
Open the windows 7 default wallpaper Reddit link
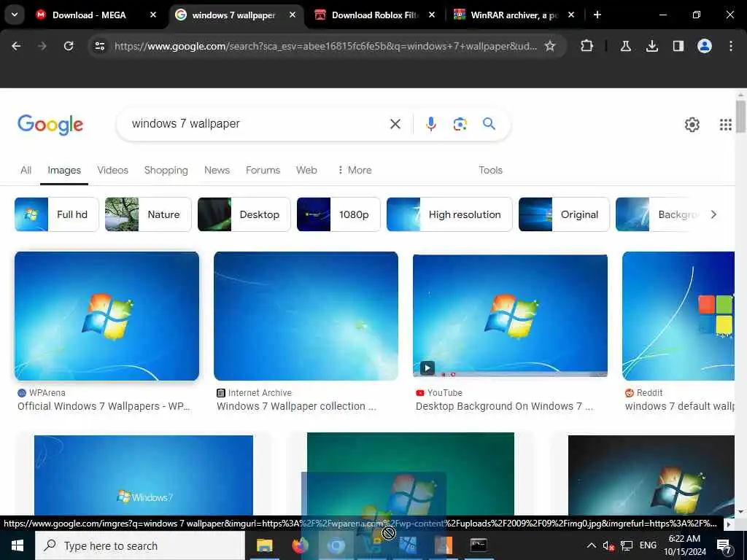[679, 406]
